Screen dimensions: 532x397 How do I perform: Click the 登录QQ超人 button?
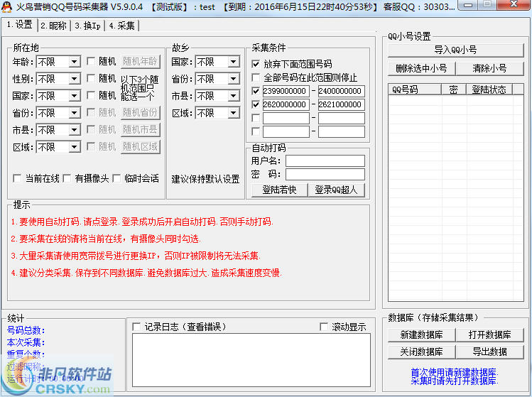(x=336, y=190)
